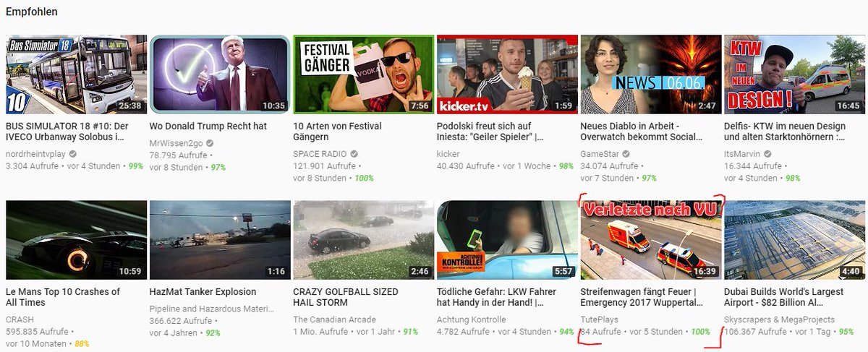Click title 'Tödliche Gefahr: LKW Fahrer'
Screen dimensions: 868x352
tap(498, 297)
